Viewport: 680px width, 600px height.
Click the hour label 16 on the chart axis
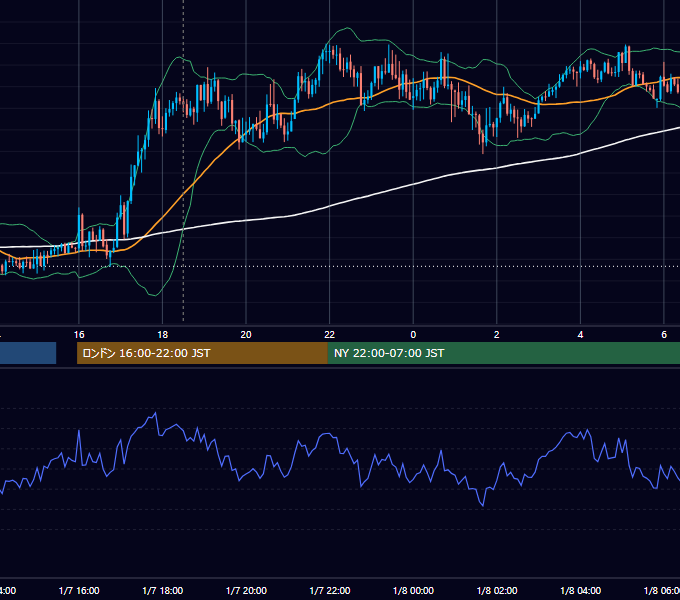tap(79, 335)
